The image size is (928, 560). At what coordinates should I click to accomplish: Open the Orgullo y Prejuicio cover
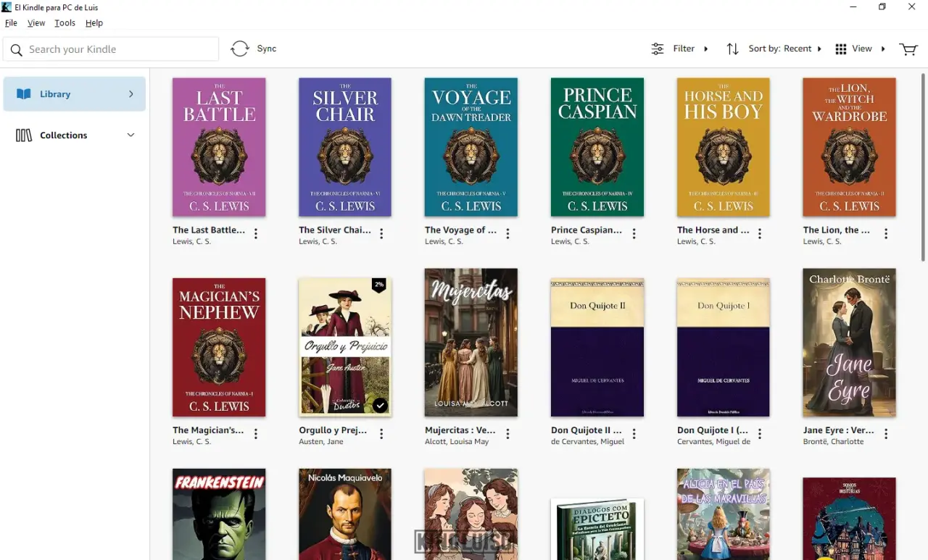pyautogui.click(x=345, y=347)
